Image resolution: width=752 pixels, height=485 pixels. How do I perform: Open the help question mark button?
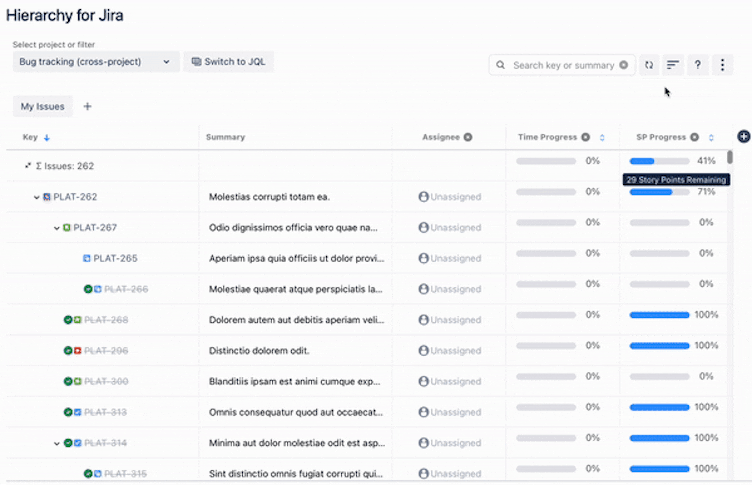(x=698, y=65)
